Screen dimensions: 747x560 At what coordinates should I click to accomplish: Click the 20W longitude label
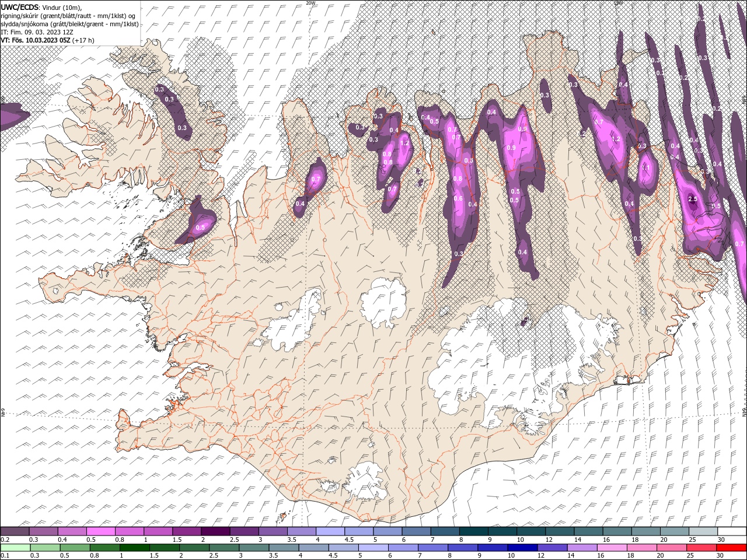tap(310, 3)
